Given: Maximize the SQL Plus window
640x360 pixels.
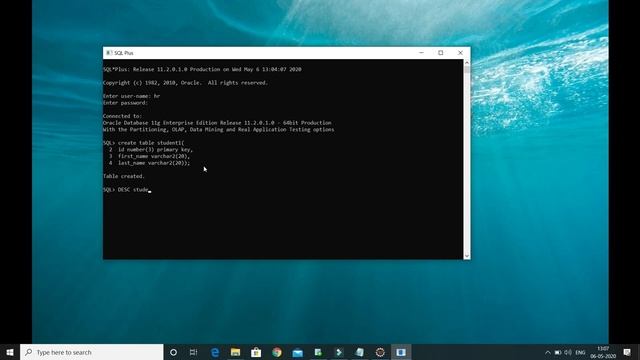Looking at the screenshot, I should [x=441, y=53].
